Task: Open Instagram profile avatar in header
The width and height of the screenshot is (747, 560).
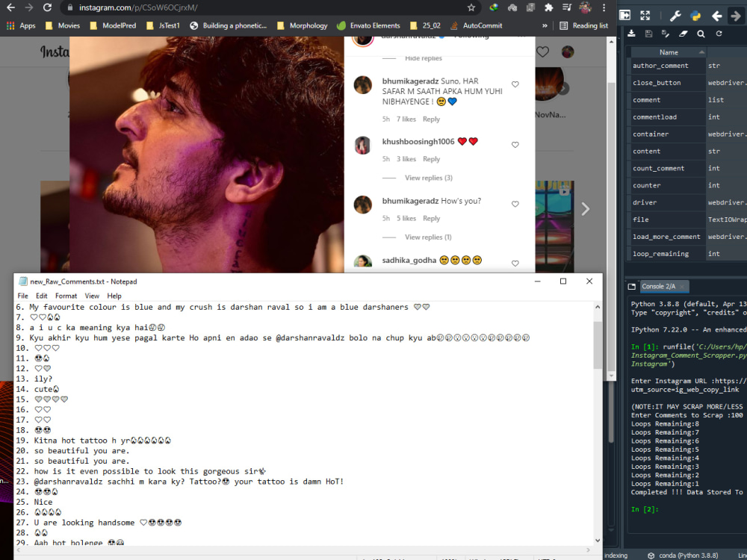Action: 568,52
